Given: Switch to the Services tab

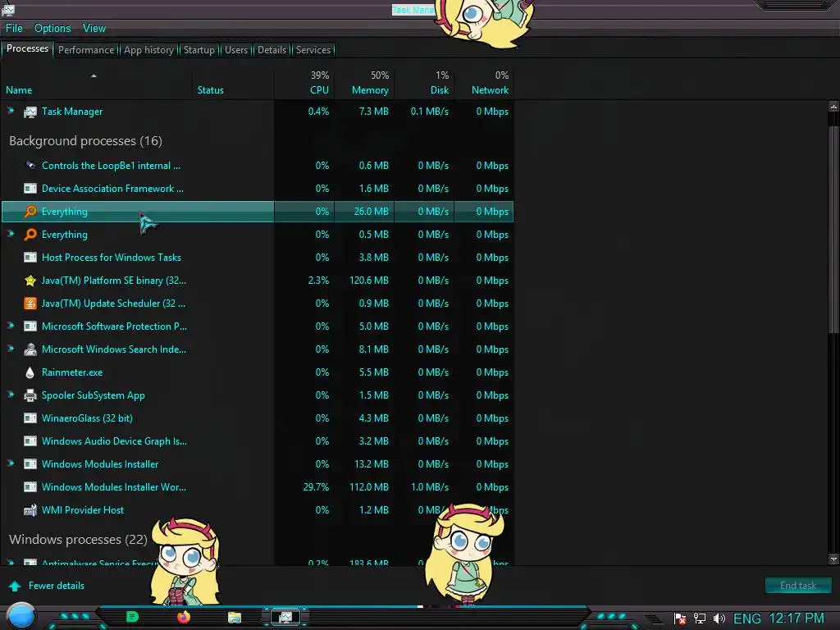Looking at the screenshot, I should (x=313, y=50).
